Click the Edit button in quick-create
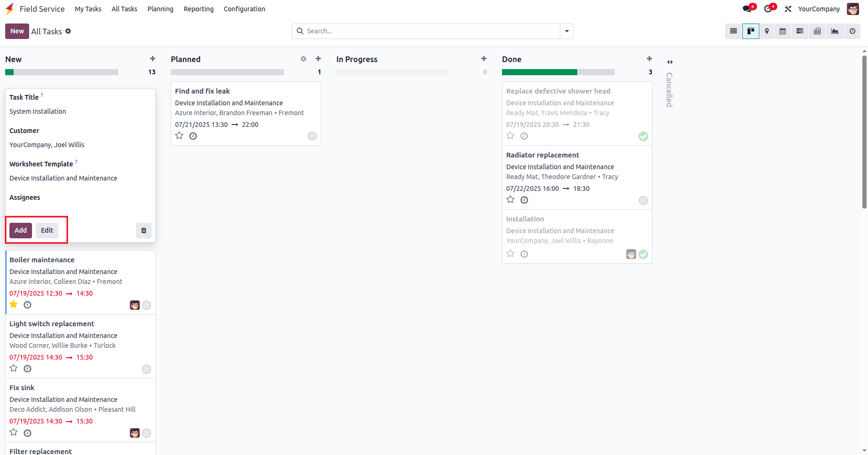The image size is (868, 455). point(47,230)
